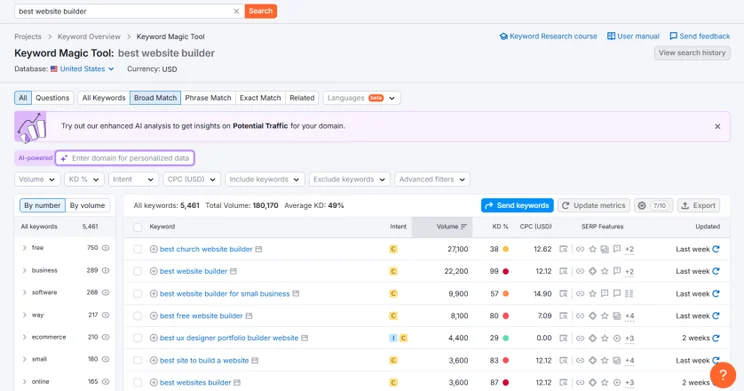
Task: Open the Intent filter dropdown
Action: pos(133,179)
